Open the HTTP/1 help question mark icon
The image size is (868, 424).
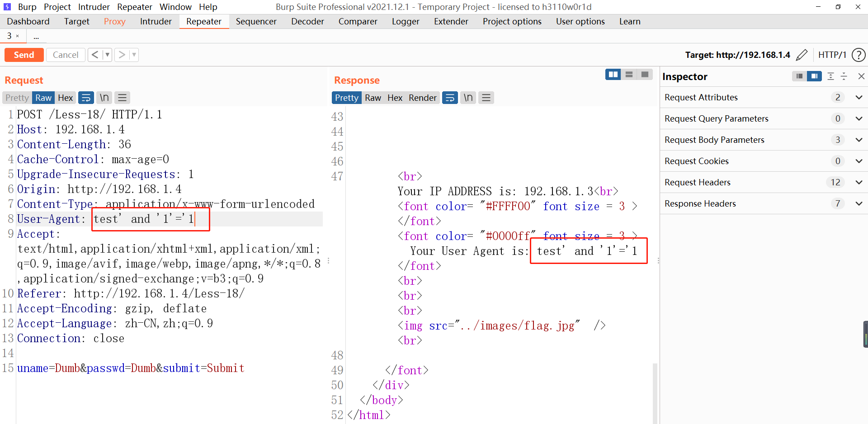859,55
